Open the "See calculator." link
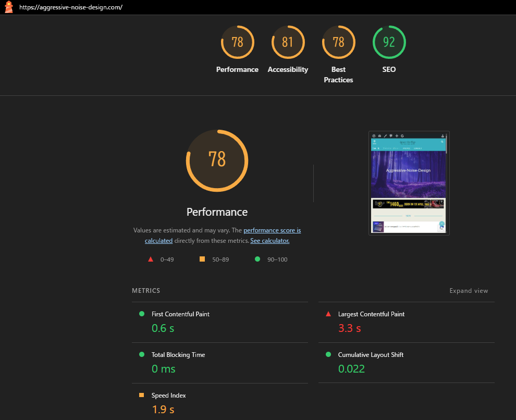 click(x=269, y=241)
